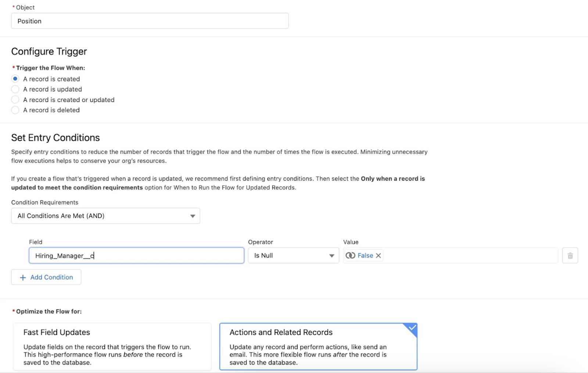Image resolution: width=588 pixels, height=373 pixels.
Task: Select the Actions and Related Records card
Action: tap(318, 346)
